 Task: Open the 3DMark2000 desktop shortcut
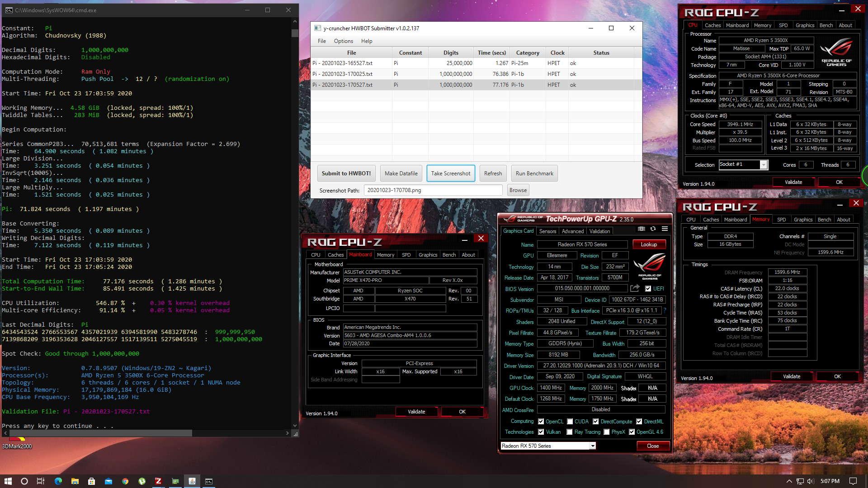17,442
